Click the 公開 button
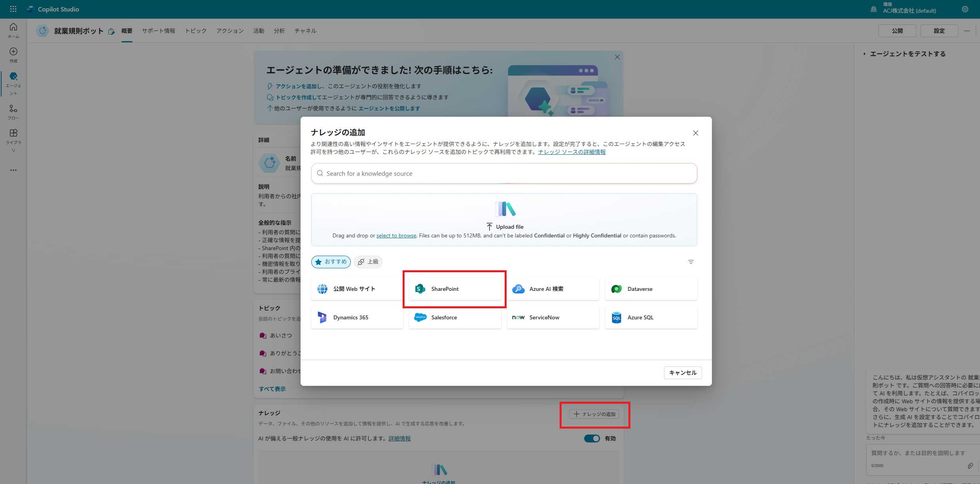This screenshot has height=484, width=980. (897, 31)
